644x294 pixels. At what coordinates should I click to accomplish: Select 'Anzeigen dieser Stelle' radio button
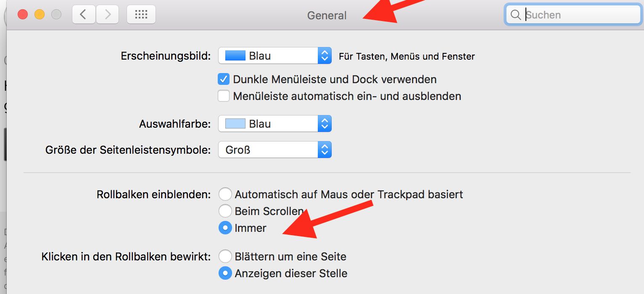coord(225,273)
